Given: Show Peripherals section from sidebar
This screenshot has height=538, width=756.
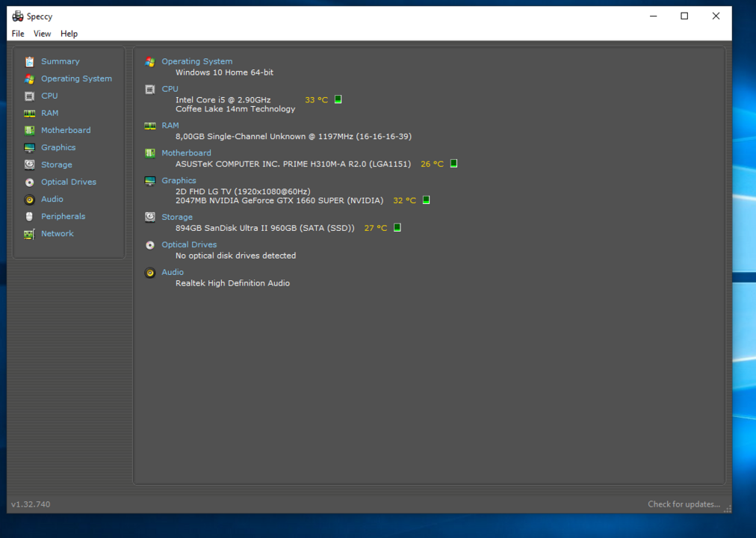Looking at the screenshot, I should [x=63, y=217].
